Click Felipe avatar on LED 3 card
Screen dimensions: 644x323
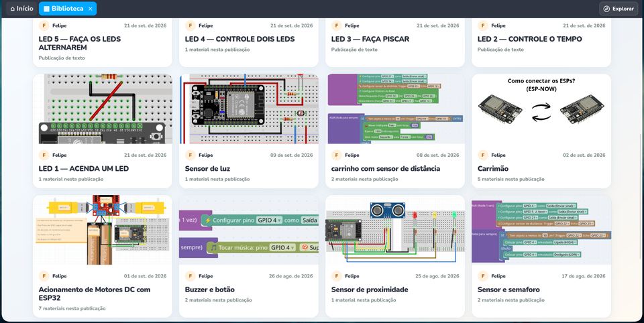pos(336,25)
